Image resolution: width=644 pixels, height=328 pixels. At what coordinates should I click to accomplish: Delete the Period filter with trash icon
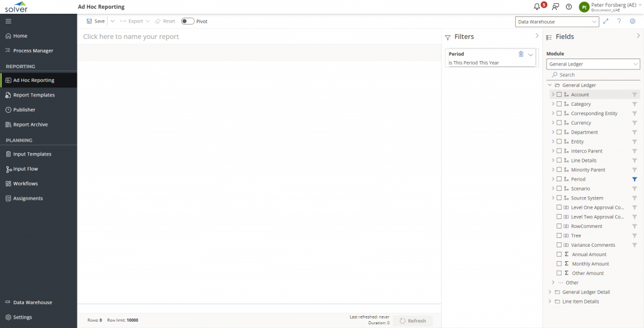[521, 54]
